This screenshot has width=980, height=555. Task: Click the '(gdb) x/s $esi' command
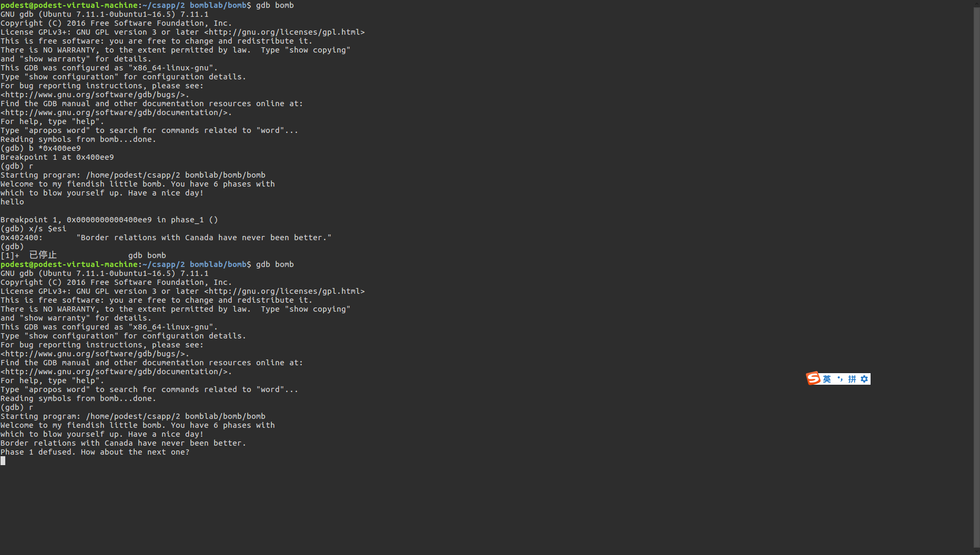pos(34,229)
